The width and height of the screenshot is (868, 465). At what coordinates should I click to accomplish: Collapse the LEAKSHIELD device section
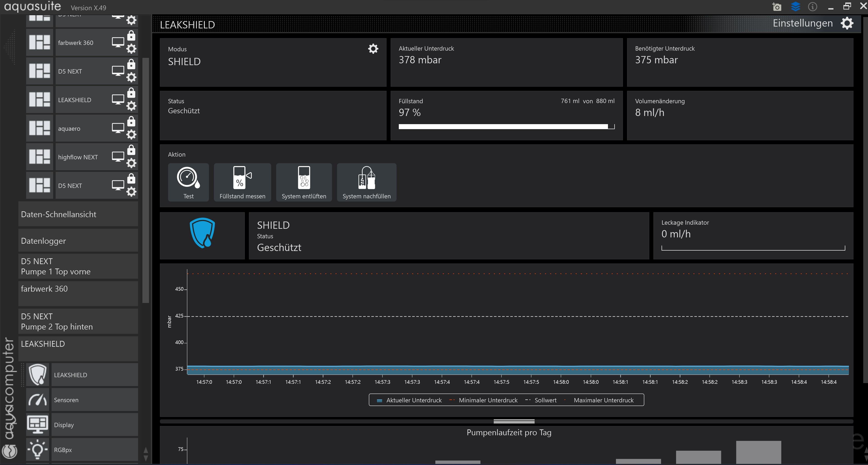coord(78,349)
